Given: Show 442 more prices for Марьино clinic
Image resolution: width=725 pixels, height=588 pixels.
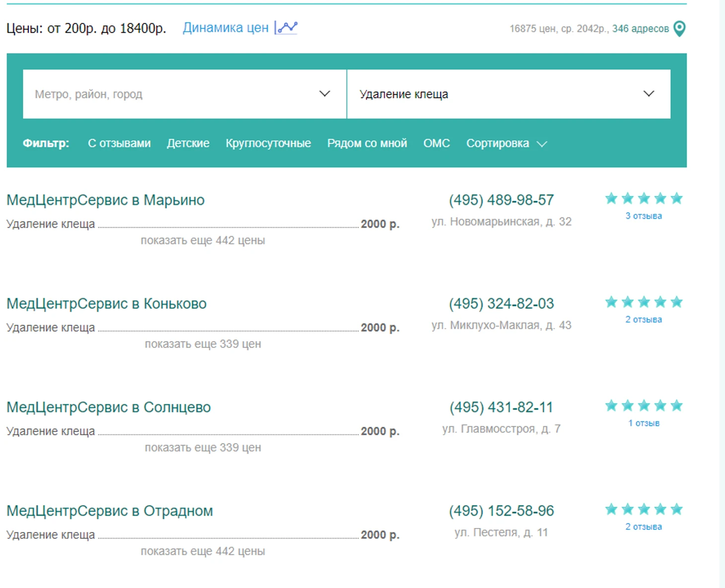Looking at the screenshot, I should coord(203,241).
